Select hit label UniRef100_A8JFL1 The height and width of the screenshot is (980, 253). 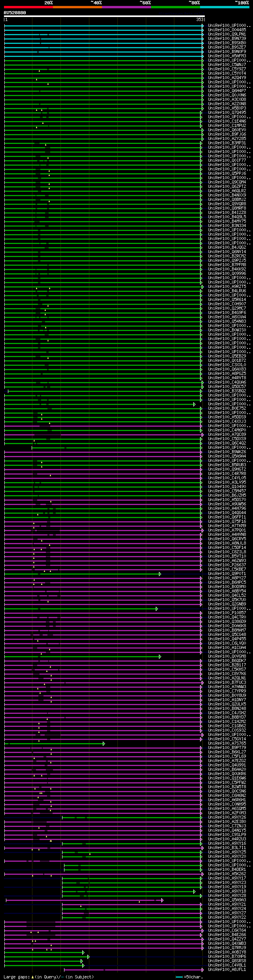pyautogui.click(x=227, y=970)
